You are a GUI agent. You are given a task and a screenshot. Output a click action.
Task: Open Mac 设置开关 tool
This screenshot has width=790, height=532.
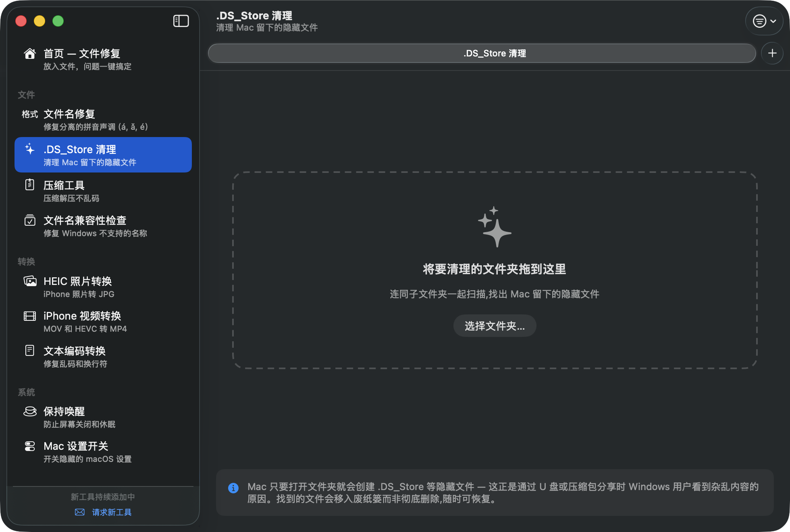click(x=103, y=452)
